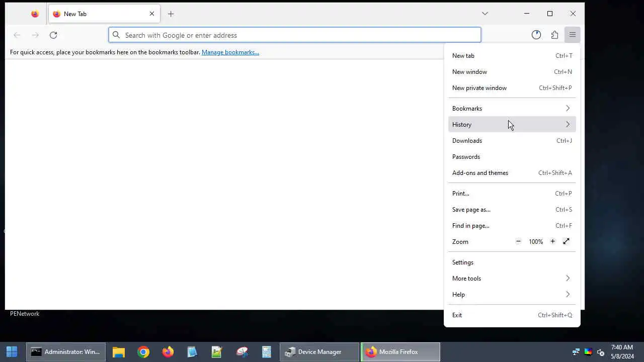Click the Firefox account icon in toolbar
644x362 pixels.
(x=536, y=35)
